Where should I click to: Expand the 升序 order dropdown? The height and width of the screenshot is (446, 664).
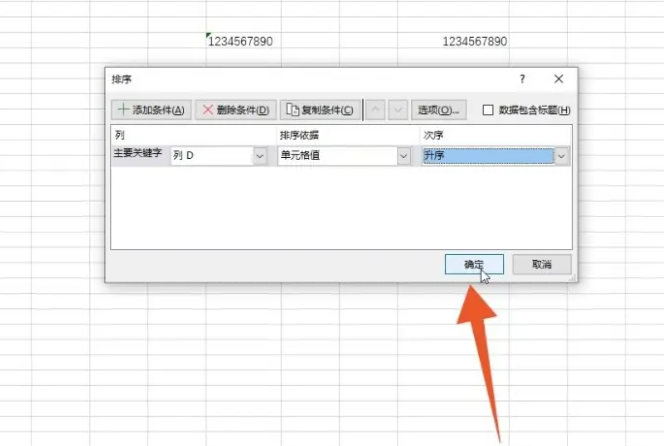(562, 156)
